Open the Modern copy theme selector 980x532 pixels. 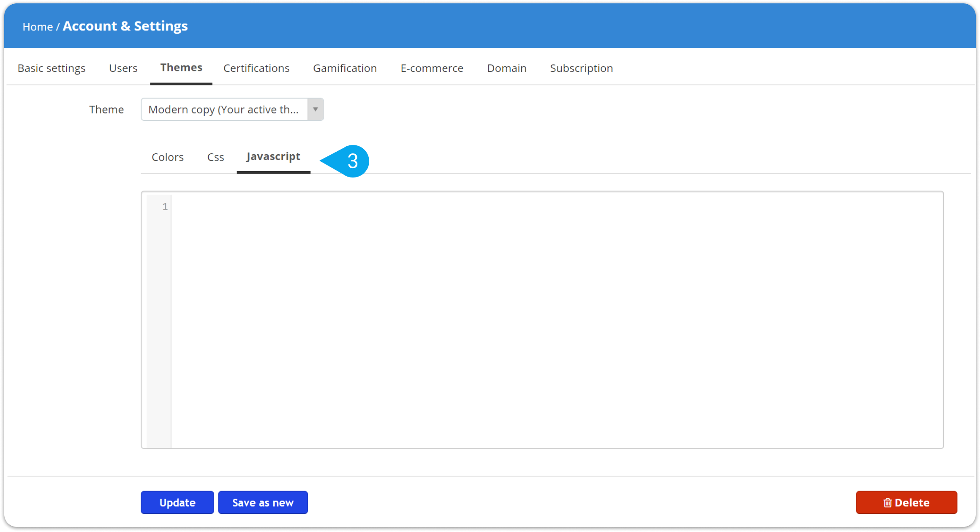click(224, 109)
